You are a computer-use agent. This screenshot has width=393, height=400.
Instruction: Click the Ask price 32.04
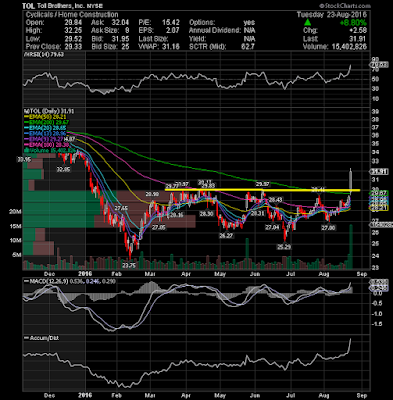[120, 23]
